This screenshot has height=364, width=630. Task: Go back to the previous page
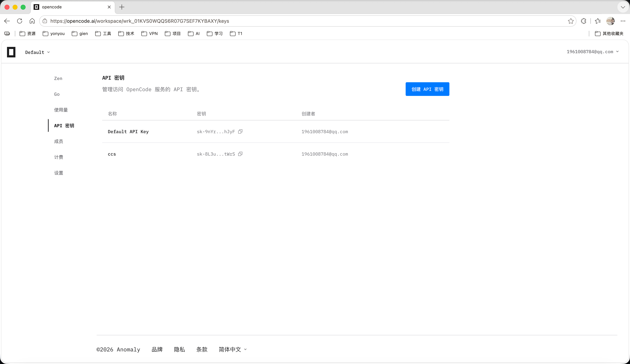[7, 21]
